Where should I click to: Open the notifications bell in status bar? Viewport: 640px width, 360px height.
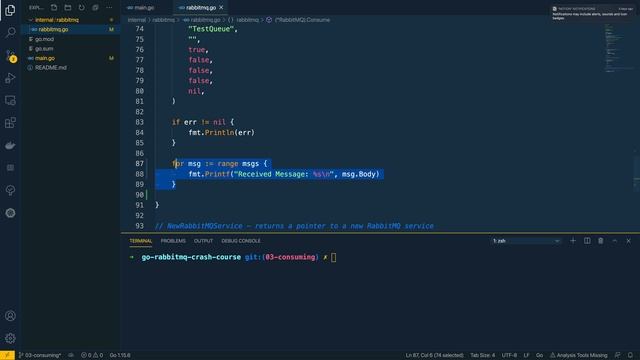[630, 355]
